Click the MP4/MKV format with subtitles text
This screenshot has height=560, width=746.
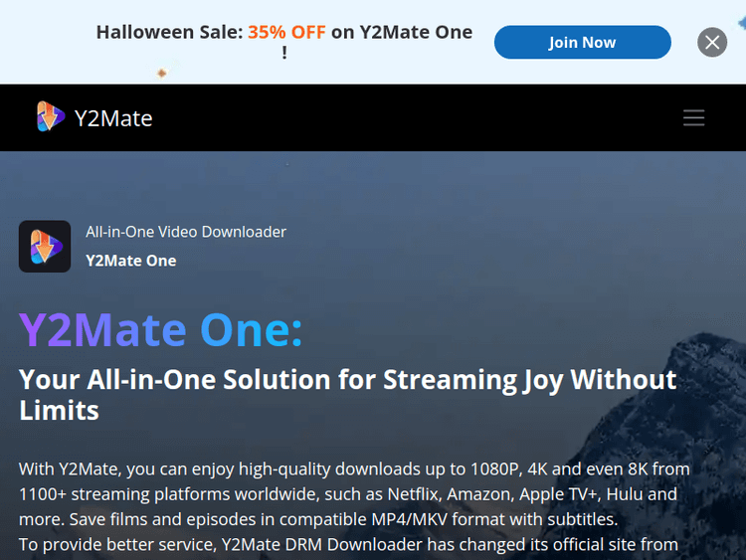coord(494,519)
